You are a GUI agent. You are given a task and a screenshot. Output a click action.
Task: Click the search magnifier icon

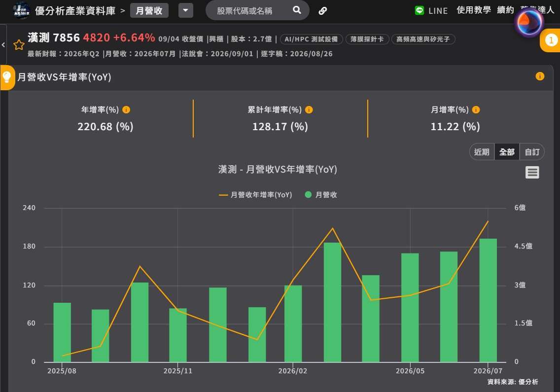pos(297,10)
